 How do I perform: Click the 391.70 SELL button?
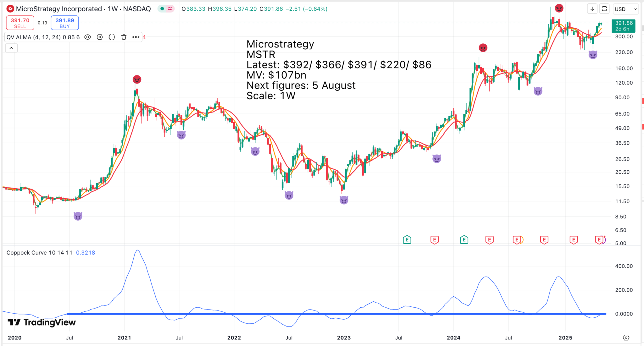tap(20, 23)
